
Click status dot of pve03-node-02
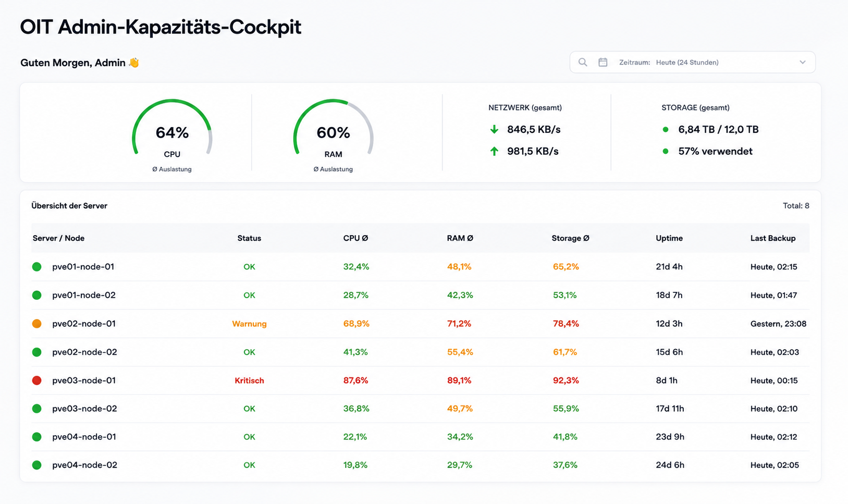pyautogui.click(x=36, y=409)
